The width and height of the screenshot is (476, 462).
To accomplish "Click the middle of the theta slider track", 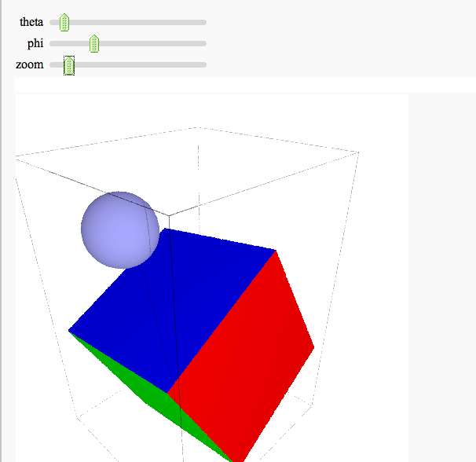I will pyautogui.click(x=128, y=23).
